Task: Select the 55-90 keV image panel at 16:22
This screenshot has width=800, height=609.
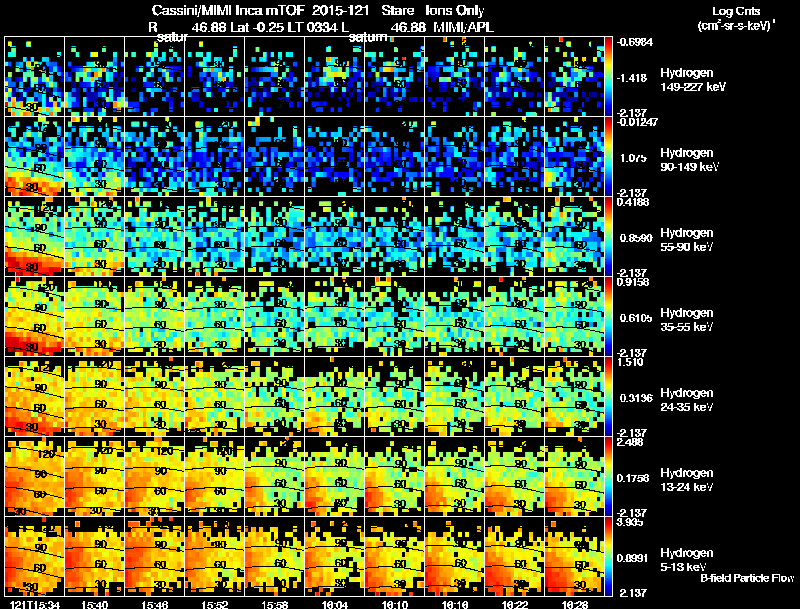Action: [x=515, y=237]
